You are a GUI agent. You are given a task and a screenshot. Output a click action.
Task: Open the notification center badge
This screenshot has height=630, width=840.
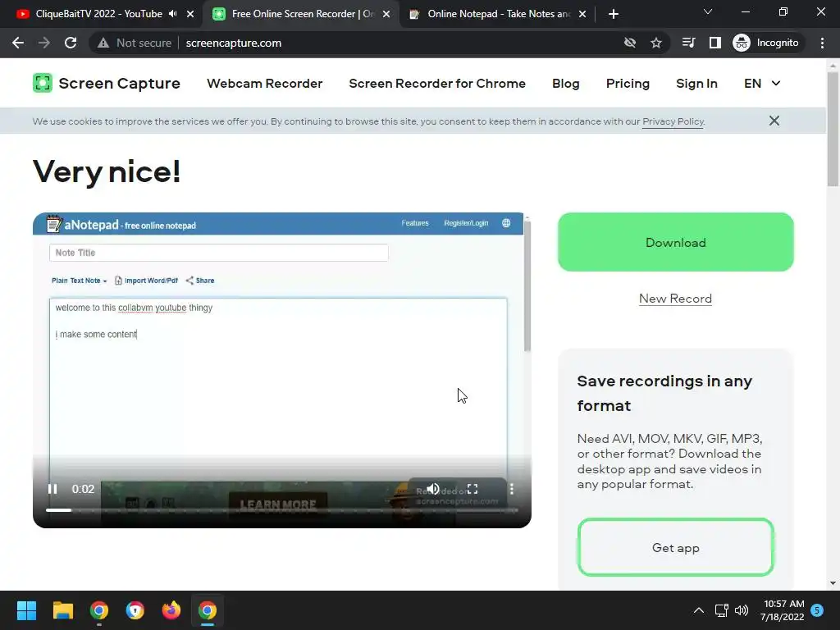pyautogui.click(x=817, y=610)
